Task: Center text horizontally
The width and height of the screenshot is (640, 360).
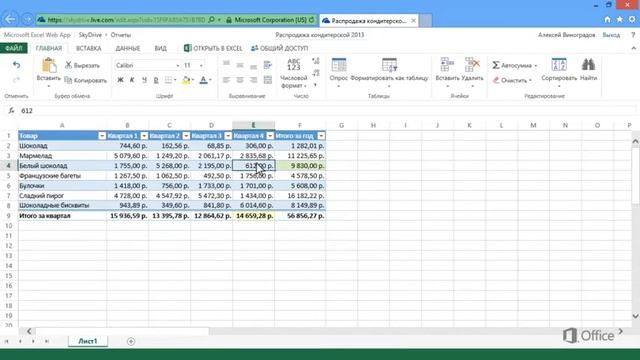Action: [240, 80]
